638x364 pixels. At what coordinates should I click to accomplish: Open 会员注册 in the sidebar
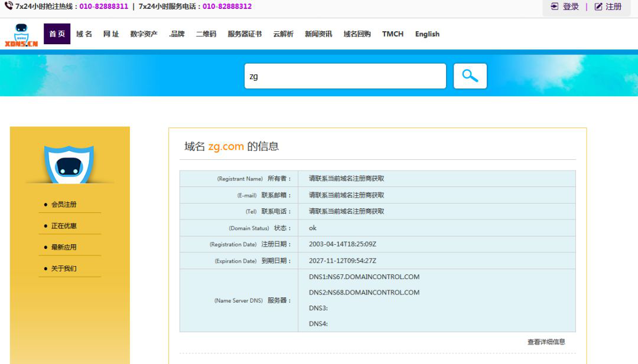64,205
